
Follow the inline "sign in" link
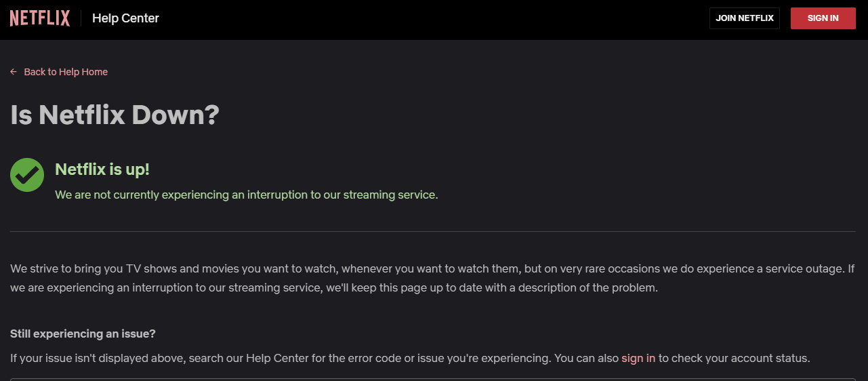pyautogui.click(x=638, y=358)
